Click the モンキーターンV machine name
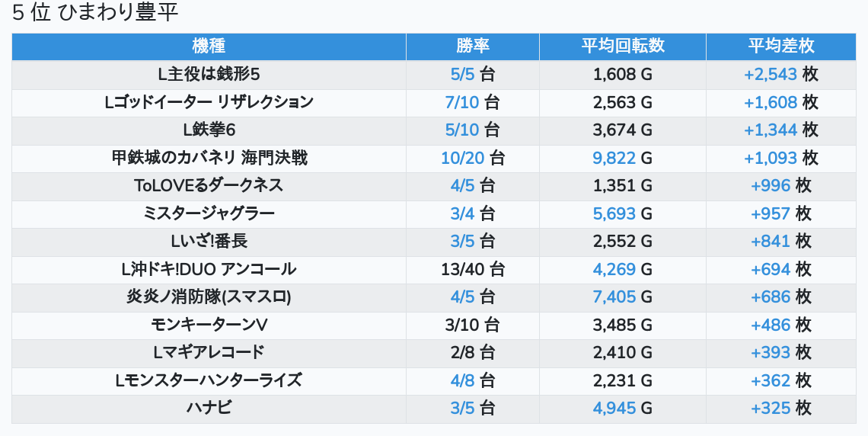The image size is (868, 436). click(x=209, y=325)
